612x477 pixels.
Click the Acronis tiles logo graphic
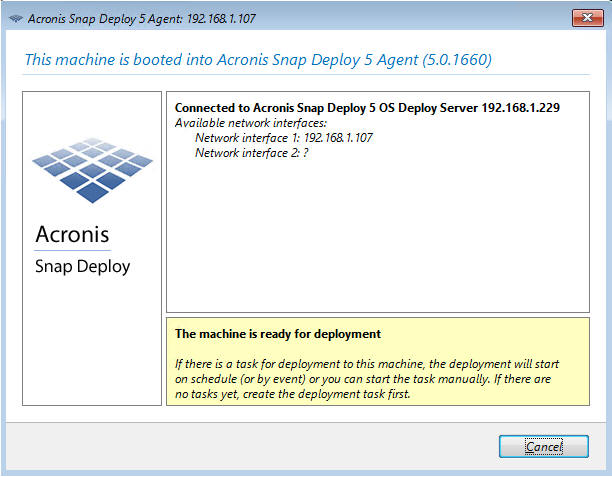click(x=92, y=170)
